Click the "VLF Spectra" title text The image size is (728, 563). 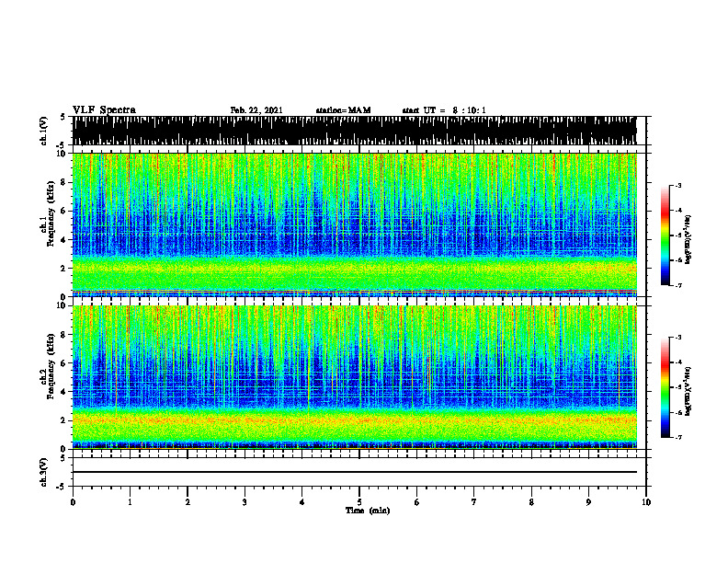(104, 109)
